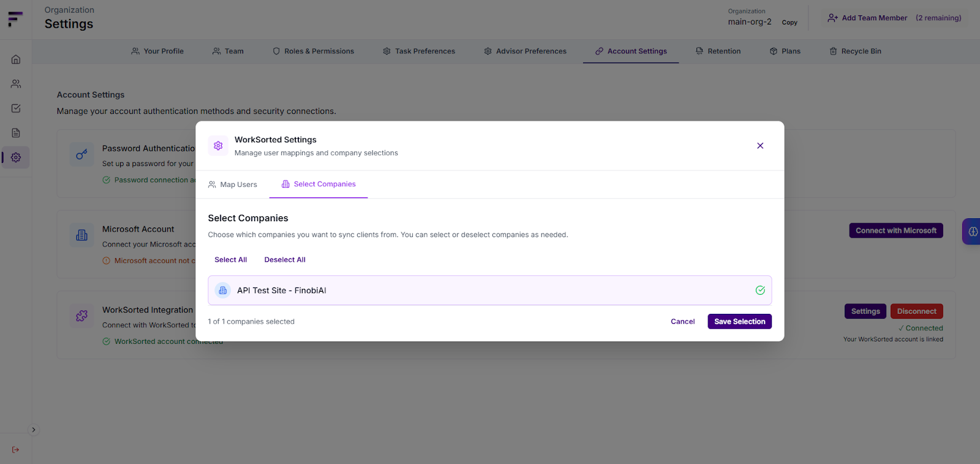Open the Roles & Permissions tab
Image resolution: width=980 pixels, height=464 pixels.
pos(313,51)
